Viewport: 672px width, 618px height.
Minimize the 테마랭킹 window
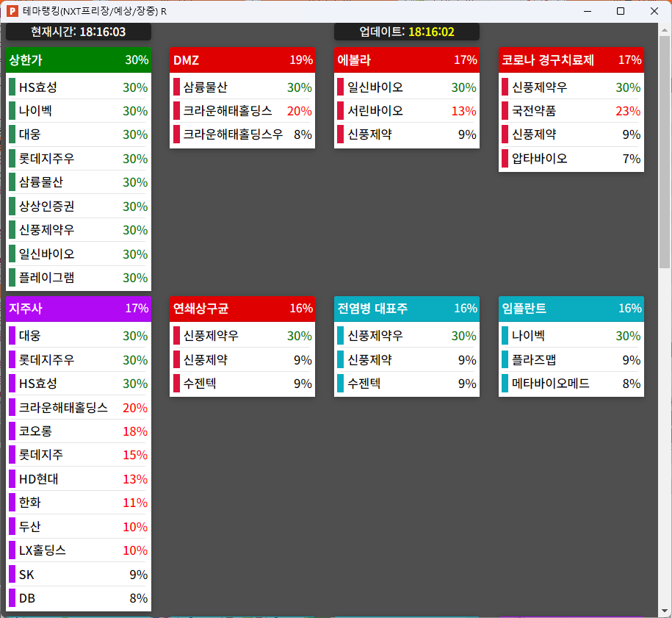coord(588,11)
